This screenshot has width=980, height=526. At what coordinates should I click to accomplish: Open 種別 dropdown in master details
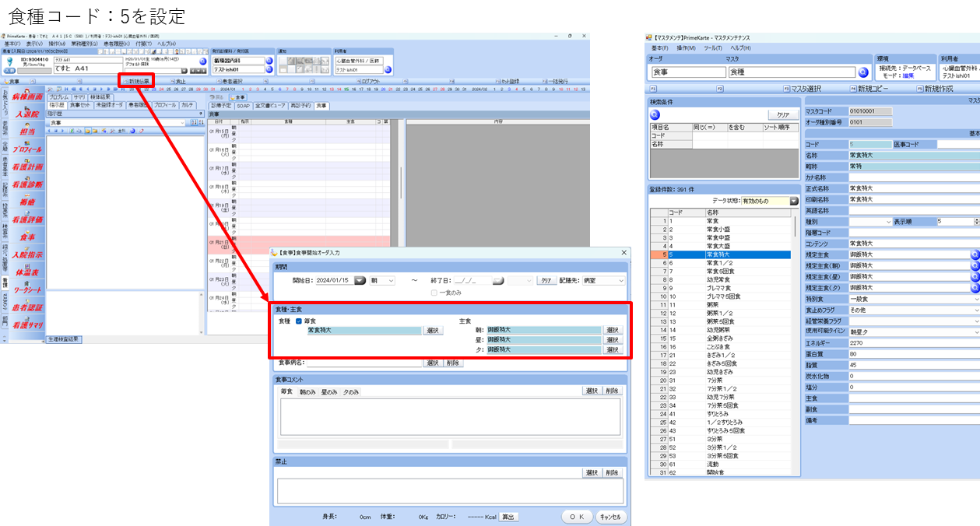[x=870, y=222]
